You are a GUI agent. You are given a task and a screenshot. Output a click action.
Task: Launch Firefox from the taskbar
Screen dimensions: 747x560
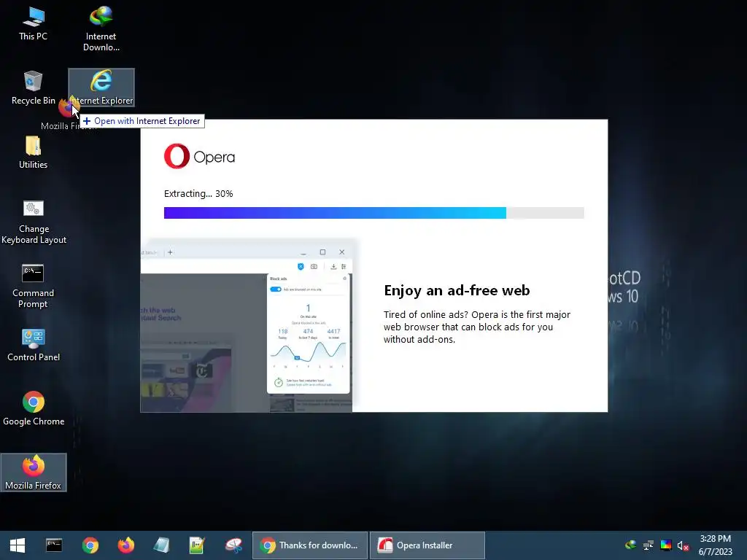[x=125, y=545]
